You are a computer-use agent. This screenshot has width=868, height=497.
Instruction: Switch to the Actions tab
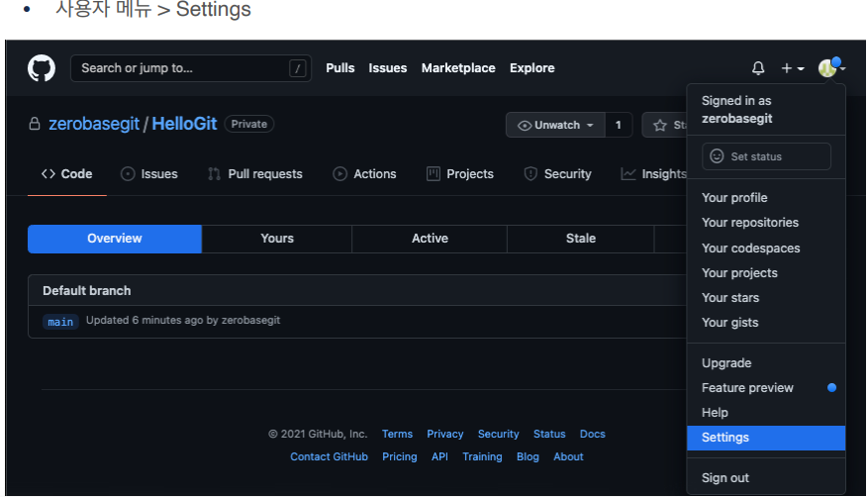pos(365,174)
